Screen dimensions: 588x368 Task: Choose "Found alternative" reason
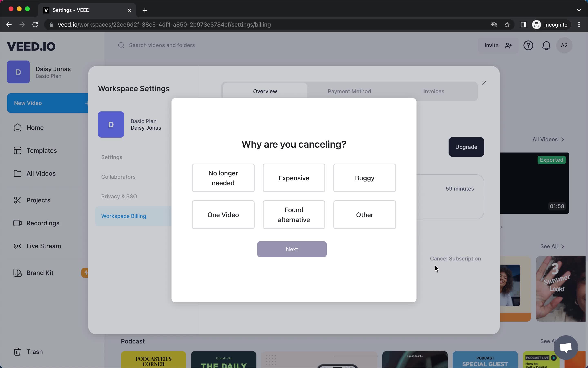(294, 215)
